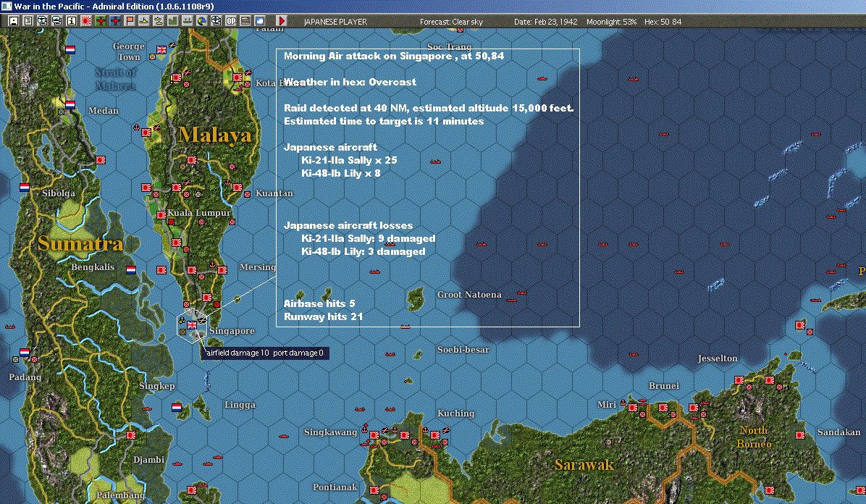This screenshot has width=866, height=504.
Task: Click the Japanese rising sun toolbar icon
Action: click(x=86, y=21)
